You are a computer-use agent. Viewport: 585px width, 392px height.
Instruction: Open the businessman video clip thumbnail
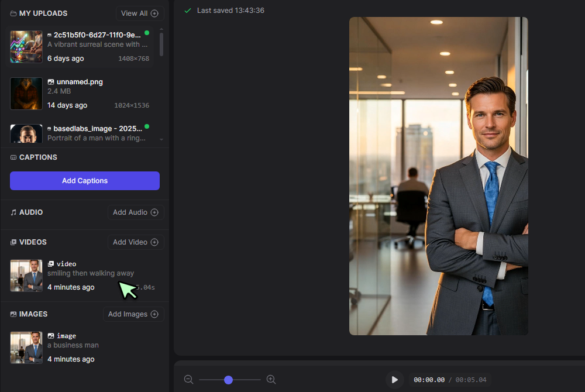(x=26, y=276)
